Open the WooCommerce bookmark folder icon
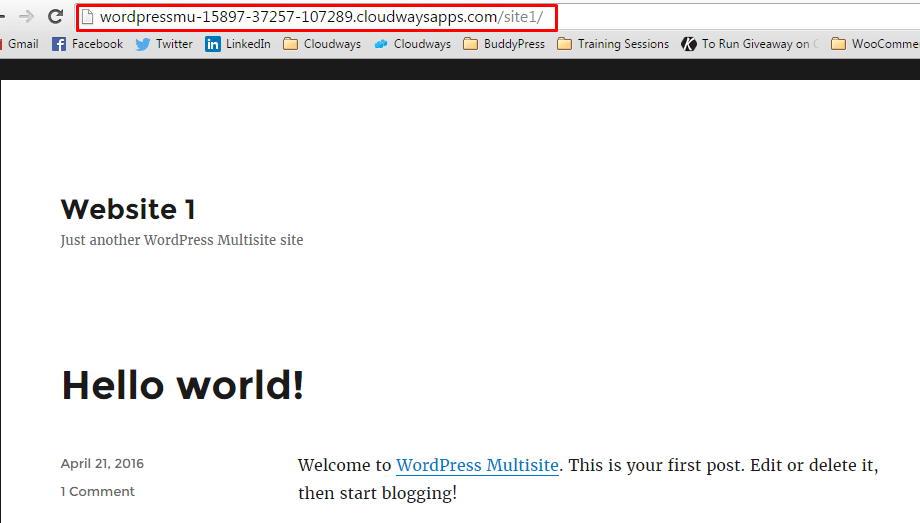Screen dimensions: 920x523 tap(838, 44)
